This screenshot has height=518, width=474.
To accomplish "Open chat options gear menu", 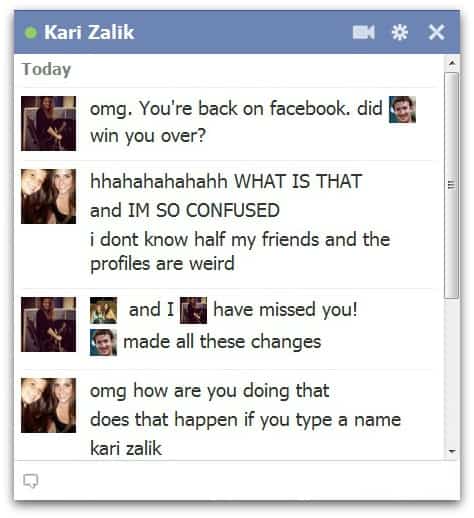I will 399,32.
